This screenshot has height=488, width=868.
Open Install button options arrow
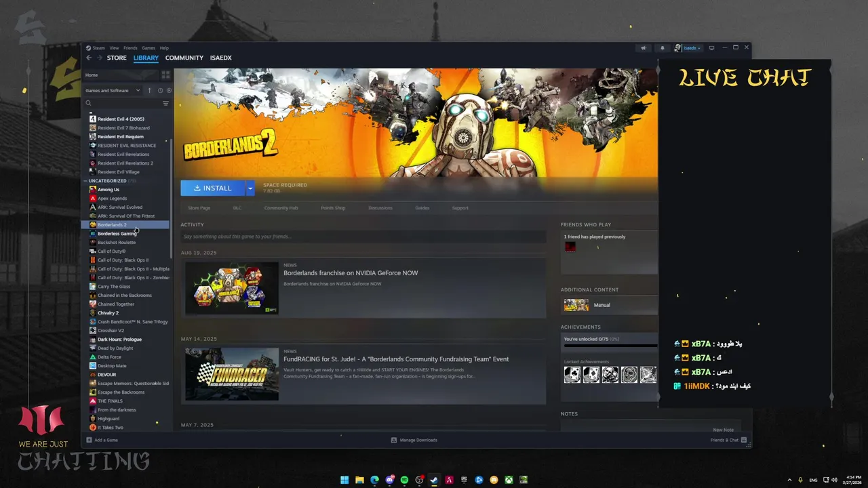point(250,188)
